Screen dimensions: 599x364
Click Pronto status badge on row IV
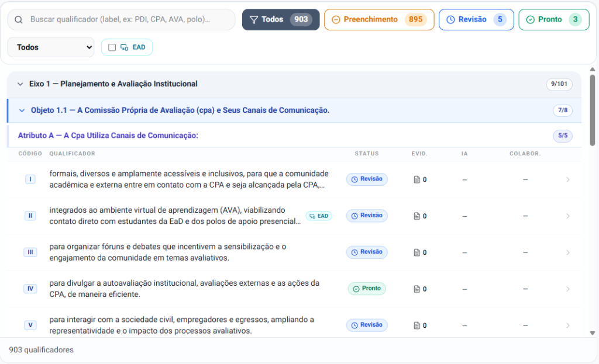pyautogui.click(x=367, y=289)
